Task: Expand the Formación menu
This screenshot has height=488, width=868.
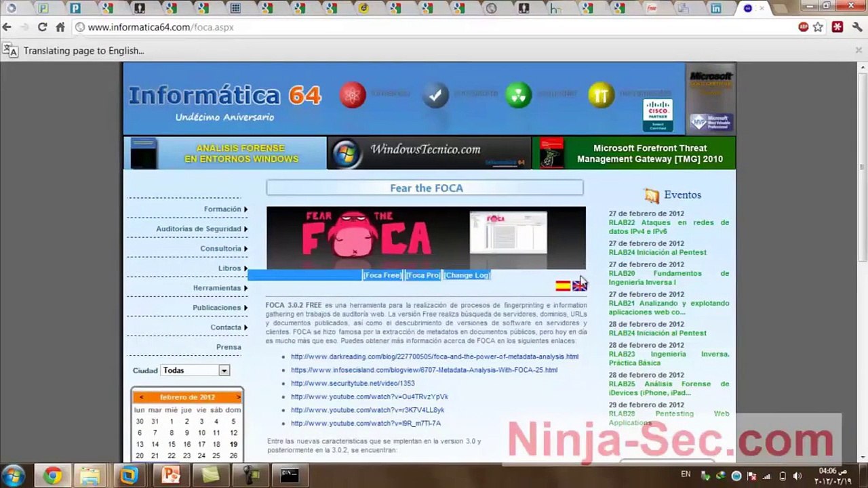Action: [226, 209]
